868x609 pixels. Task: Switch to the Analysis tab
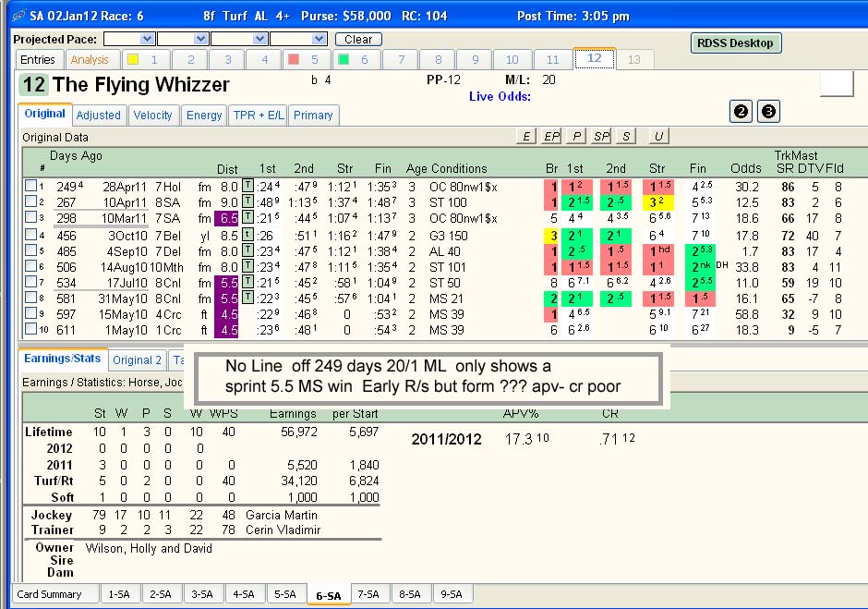coord(90,60)
